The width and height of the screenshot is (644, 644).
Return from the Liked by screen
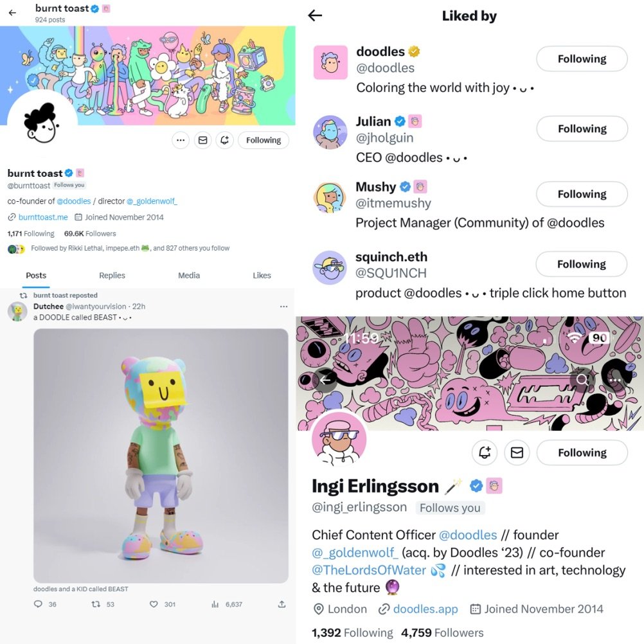(315, 15)
